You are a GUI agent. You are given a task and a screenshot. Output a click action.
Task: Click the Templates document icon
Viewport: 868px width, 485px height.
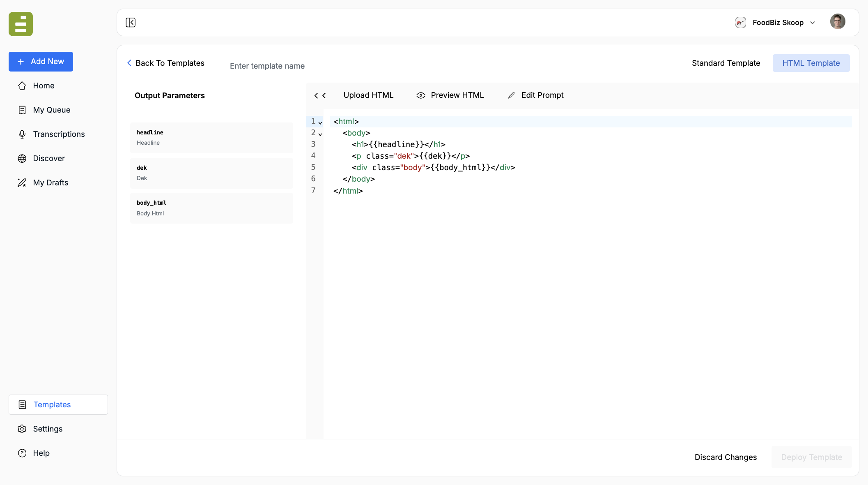pyautogui.click(x=23, y=405)
